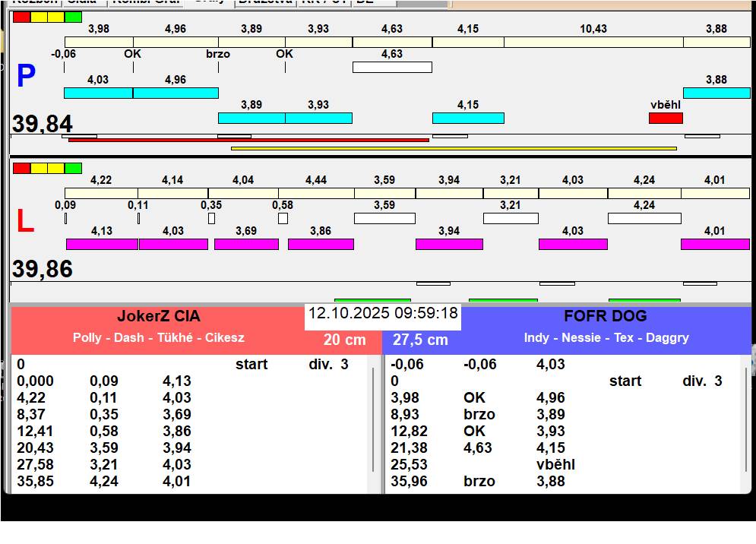Select 25,53 row in FOFR DOG table
Image resolution: width=756 pixels, height=544 pixels.
point(562,464)
